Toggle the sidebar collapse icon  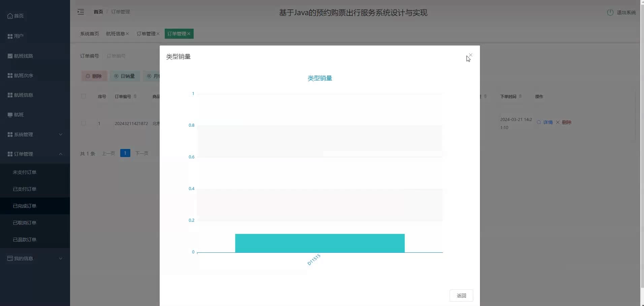pyautogui.click(x=81, y=12)
